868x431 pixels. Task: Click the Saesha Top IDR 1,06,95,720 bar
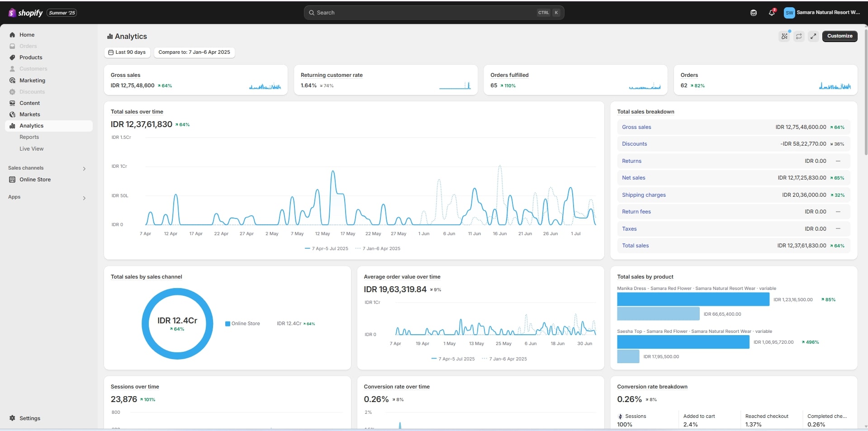coord(683,342)
